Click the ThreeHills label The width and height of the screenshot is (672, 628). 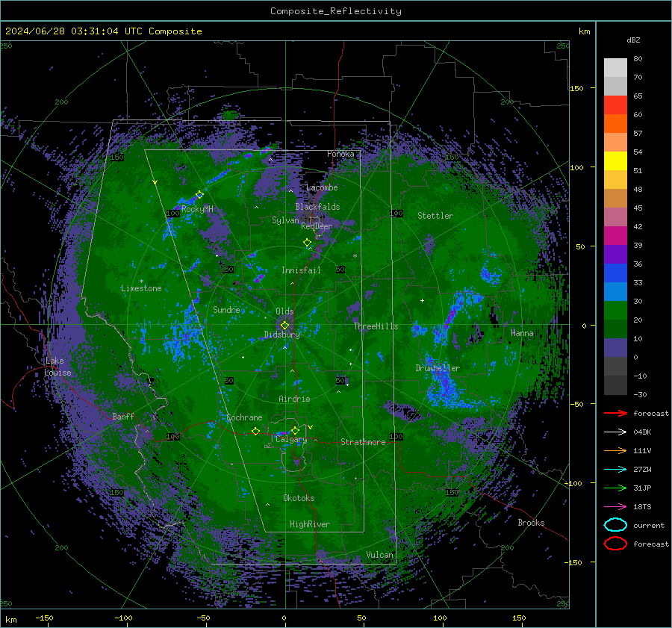tap(376, 326)
